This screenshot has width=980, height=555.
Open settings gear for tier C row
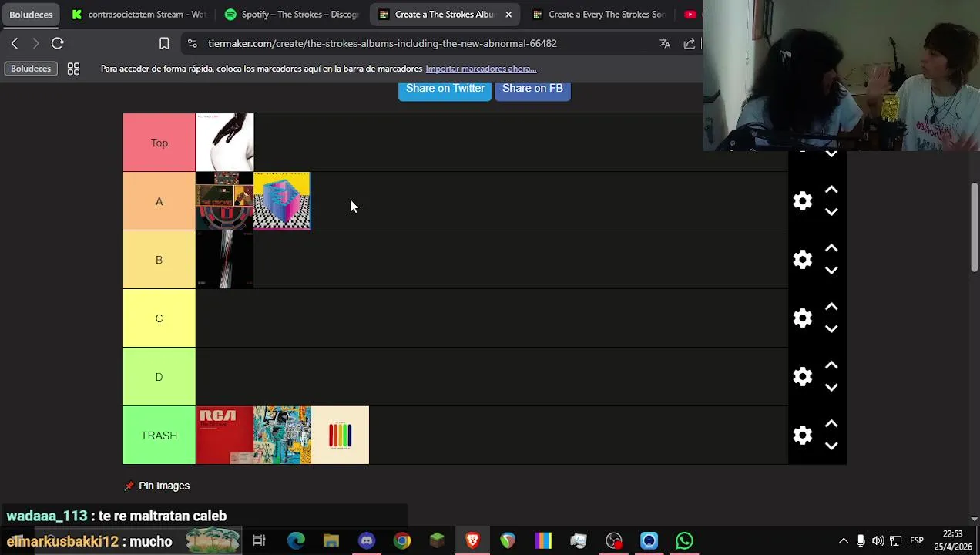tap(803, 318)
